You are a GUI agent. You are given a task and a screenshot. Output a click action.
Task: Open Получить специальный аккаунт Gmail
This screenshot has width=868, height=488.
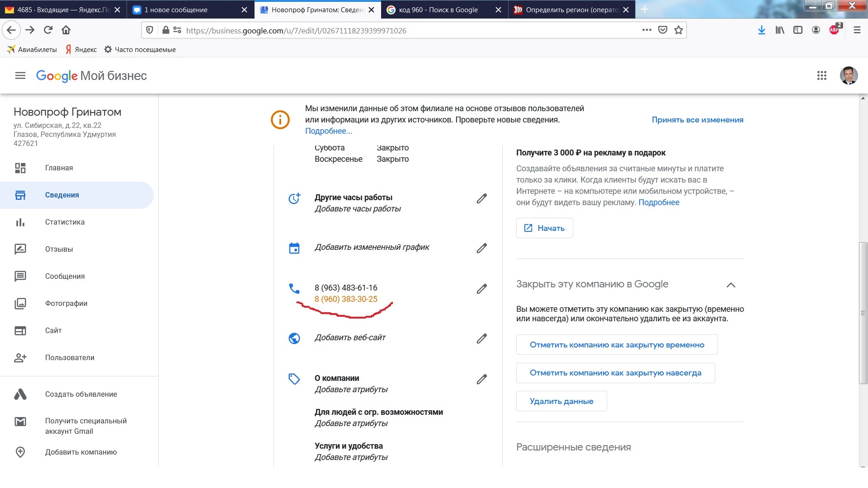point(77,426)
